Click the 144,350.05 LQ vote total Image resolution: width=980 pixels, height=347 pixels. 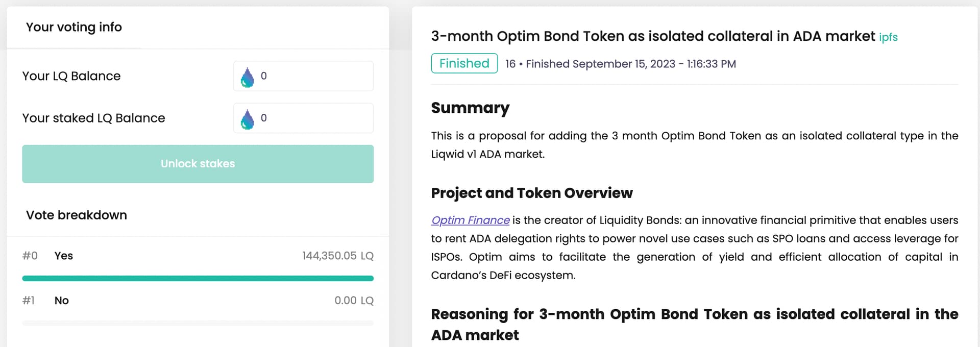click(x=337, y=256)
